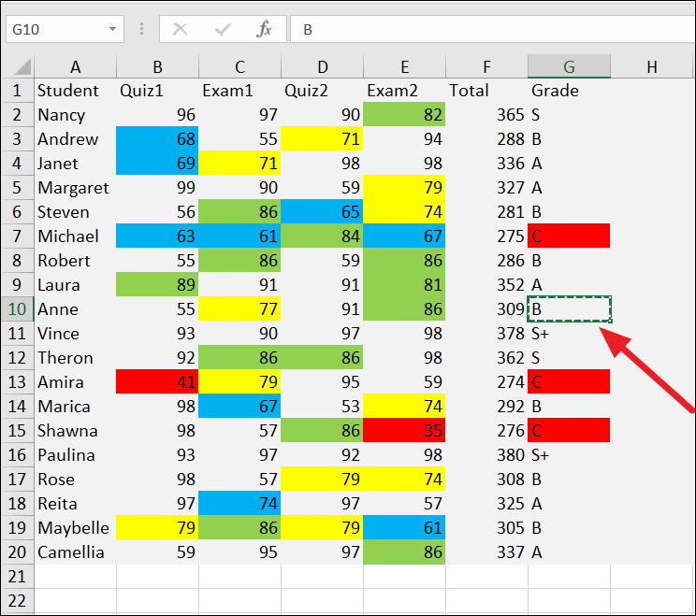Click Vince's S+ grade cell
The image size is (696, 616).
(569, 334)
